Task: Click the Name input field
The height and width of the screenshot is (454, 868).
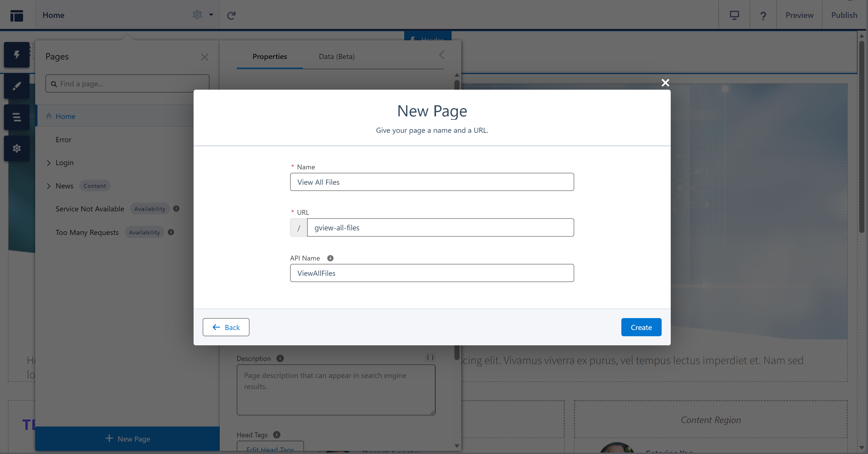Action: (432, 182)
